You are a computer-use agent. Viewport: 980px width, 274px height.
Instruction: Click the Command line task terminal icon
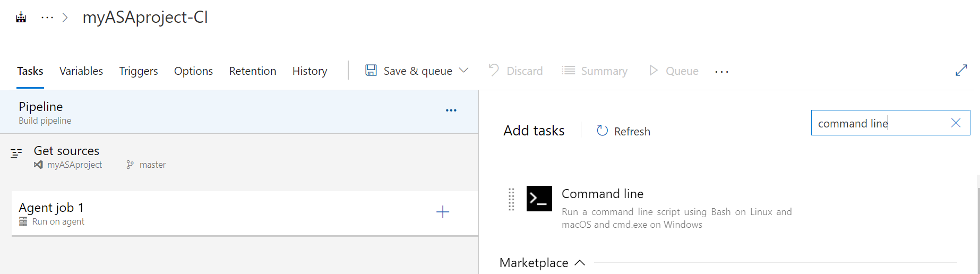point(539,199)
